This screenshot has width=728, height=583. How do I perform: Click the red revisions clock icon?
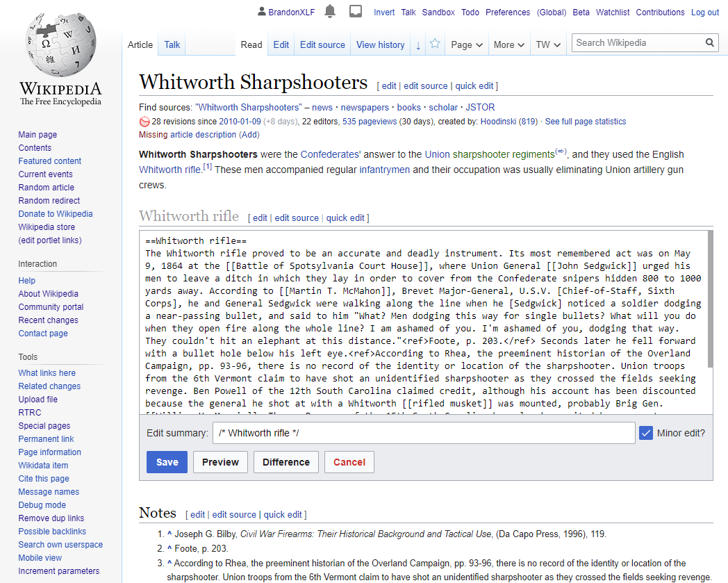[x=144, y=122]
